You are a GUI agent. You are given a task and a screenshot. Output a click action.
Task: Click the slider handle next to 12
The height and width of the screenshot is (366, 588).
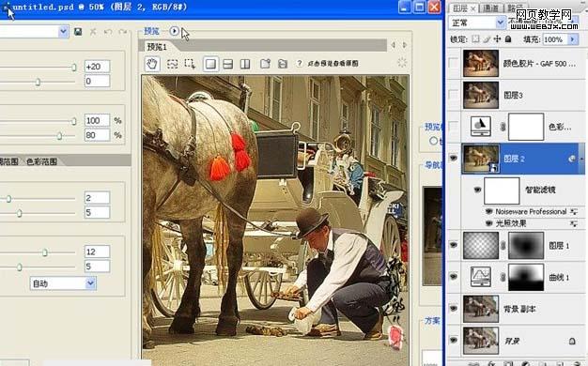tap(45, 252)
